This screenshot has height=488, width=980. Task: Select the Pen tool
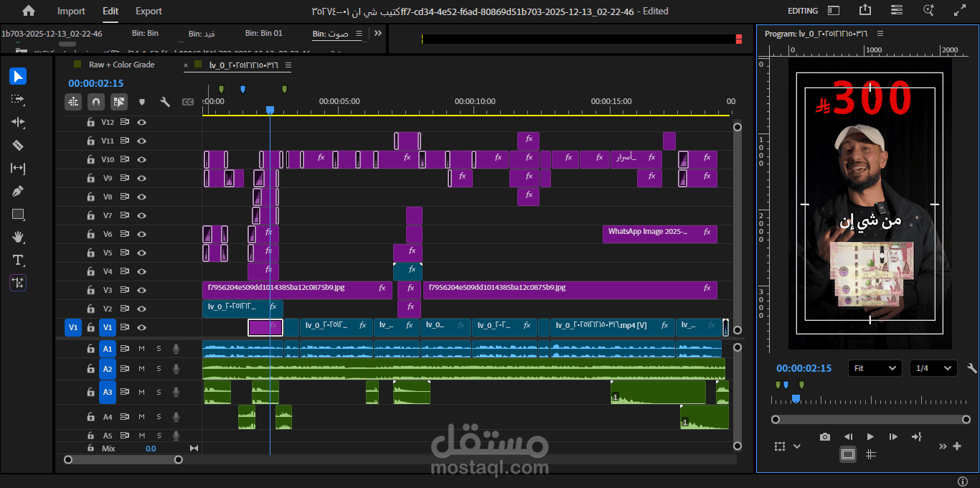[18, 191]
